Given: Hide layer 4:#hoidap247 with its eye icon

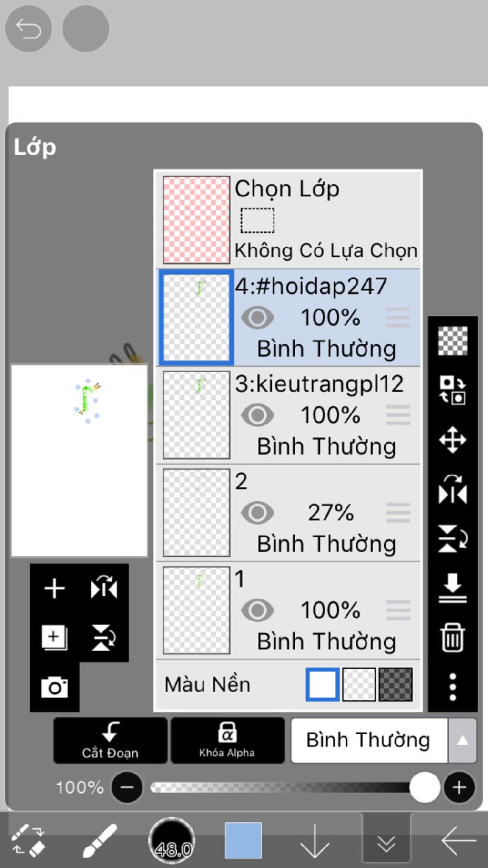Looking at the screenshot, I should [257, 318].
